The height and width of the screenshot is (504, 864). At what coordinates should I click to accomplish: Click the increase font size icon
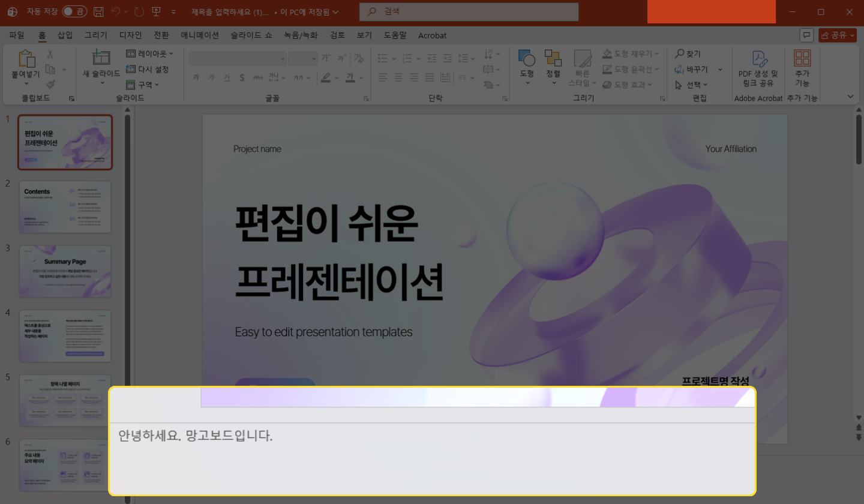tap(326, 58)
